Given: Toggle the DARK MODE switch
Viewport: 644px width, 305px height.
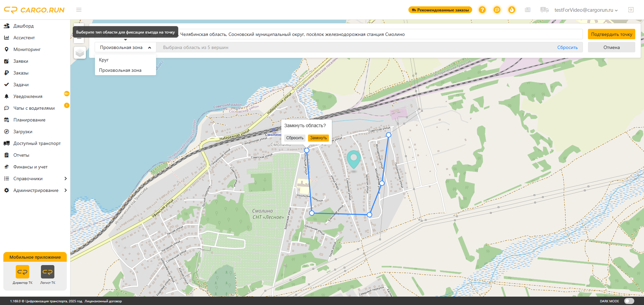Looking at the screenshot, I should (x=629, y=301).
